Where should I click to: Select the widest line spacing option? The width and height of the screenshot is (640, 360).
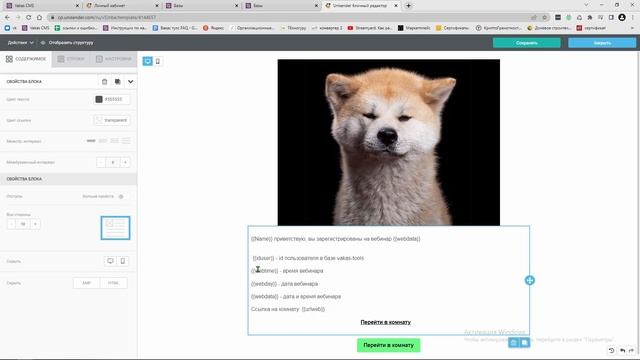[x=126, y=141]
